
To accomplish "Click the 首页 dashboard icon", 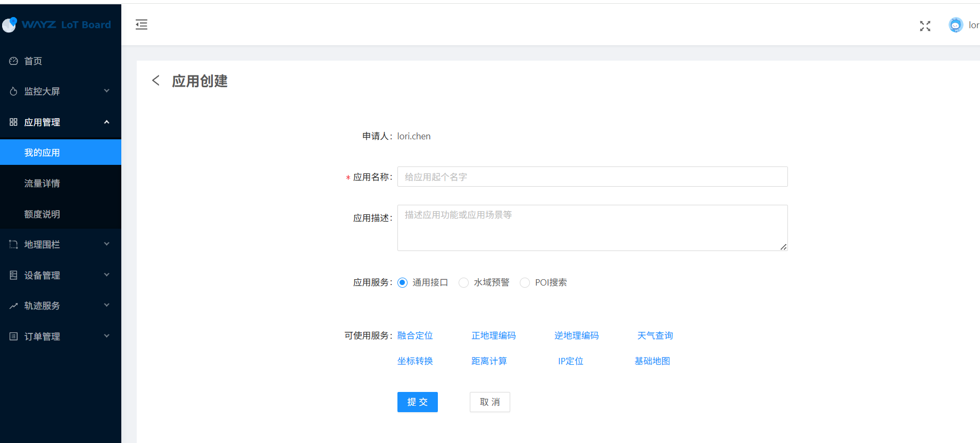I will (x=14, y=61).
